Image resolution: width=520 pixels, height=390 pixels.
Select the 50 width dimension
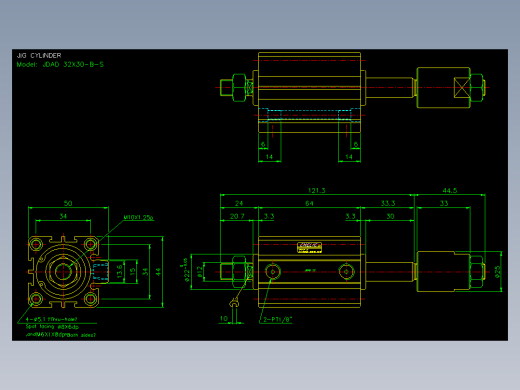coord(68,203)
